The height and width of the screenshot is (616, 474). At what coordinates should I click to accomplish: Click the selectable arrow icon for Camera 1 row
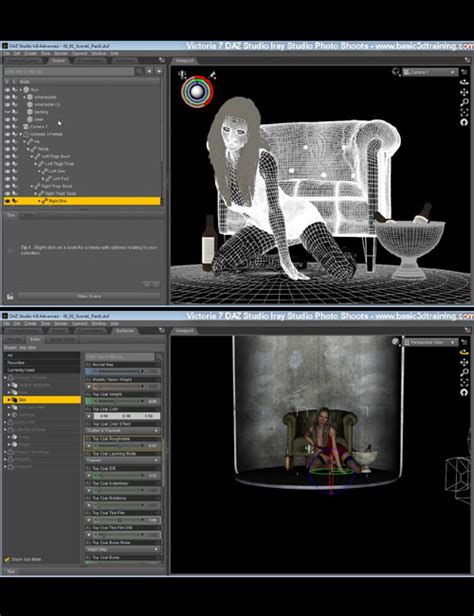click(x=15, y=126)
